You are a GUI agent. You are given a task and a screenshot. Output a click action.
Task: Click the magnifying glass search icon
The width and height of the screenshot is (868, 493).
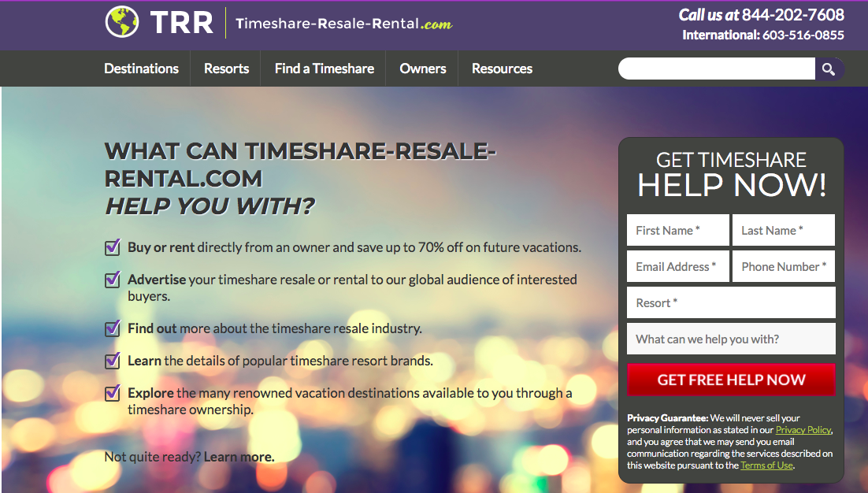coord(829,69)
